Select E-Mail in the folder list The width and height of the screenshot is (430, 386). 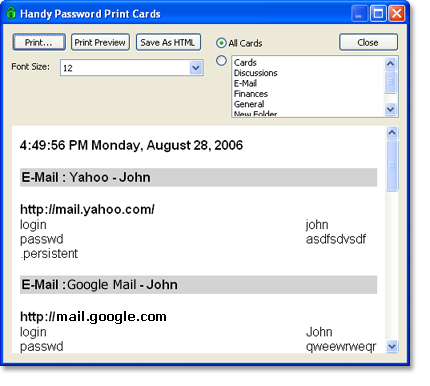[245, 83]
